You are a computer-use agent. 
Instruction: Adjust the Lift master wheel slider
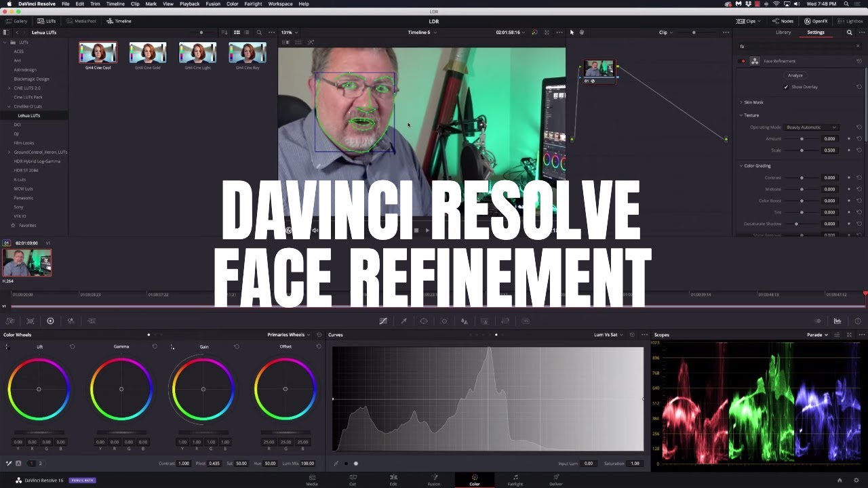click(39, 432)
